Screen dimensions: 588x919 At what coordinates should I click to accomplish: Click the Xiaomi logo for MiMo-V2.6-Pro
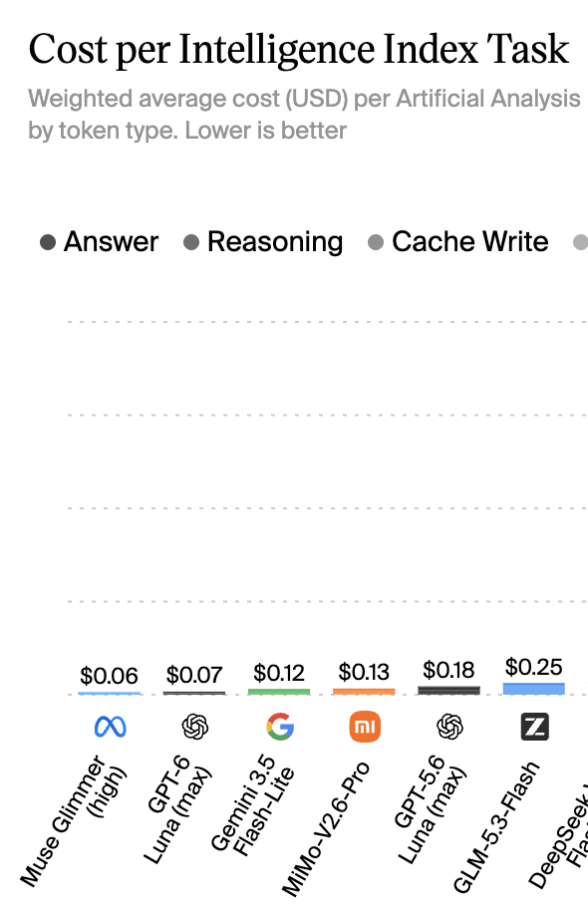point(365,727)
